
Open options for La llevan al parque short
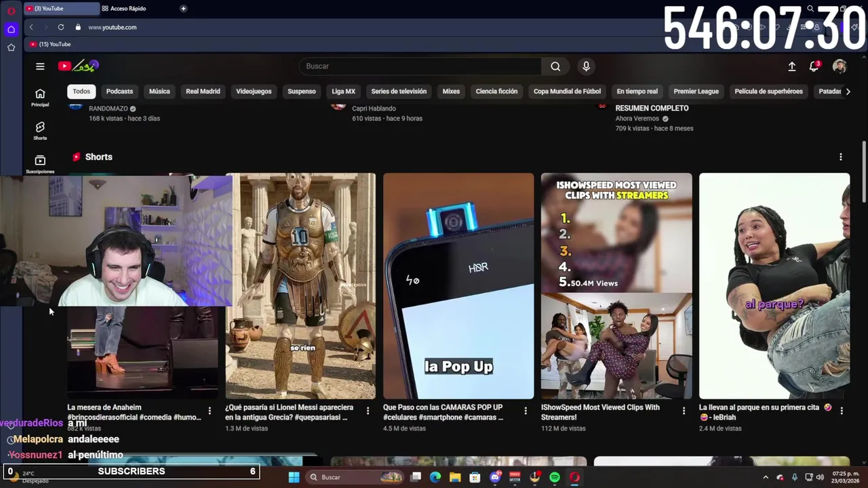coord(842,411)
